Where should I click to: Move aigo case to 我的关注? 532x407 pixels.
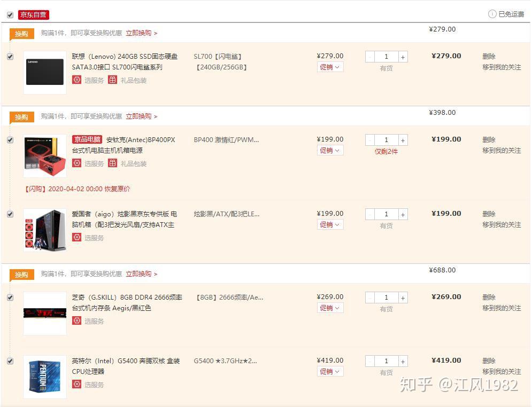coord(502,225)
